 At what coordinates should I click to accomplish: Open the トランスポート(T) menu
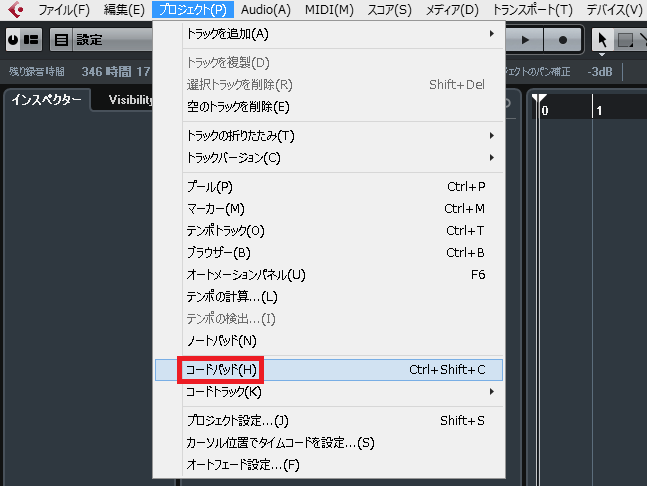tap(533, 9)
